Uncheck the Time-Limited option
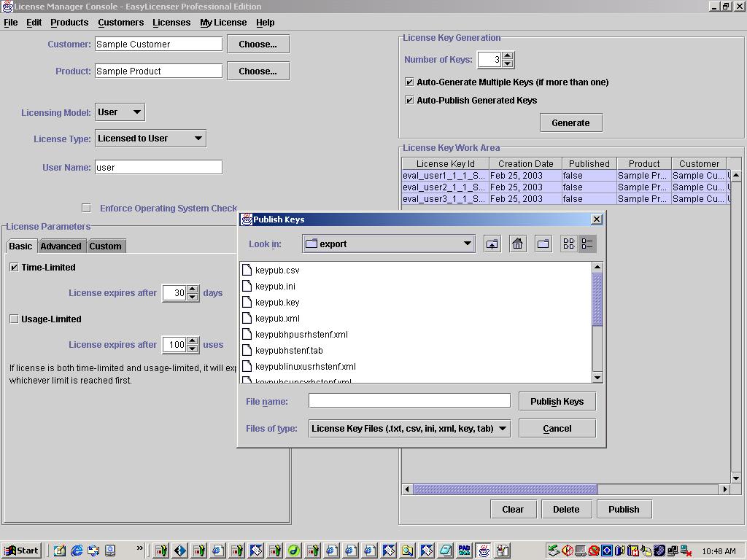Screen dimensions: 747x560 coord(15,267)
